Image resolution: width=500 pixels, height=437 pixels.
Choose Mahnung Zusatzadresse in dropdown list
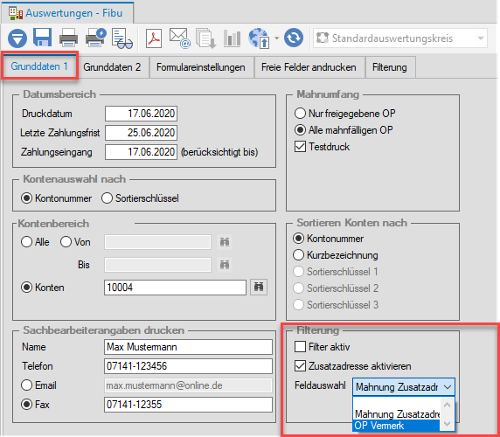pyautogui.click(x=397, y=414)
